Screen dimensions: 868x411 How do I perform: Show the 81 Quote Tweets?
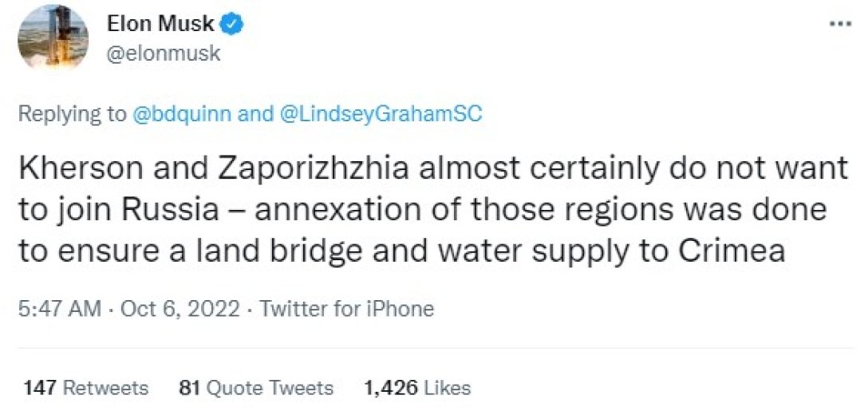pyautogui.click(x=256, y=389)
